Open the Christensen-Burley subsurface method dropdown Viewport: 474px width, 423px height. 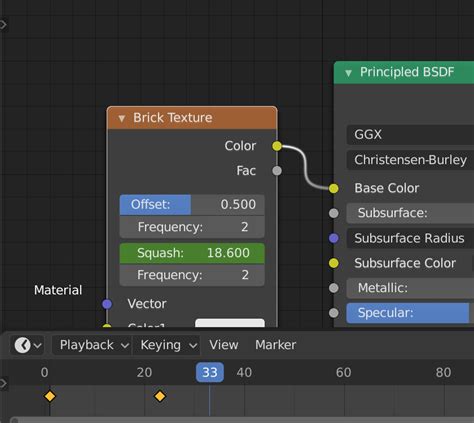[410, 160]
